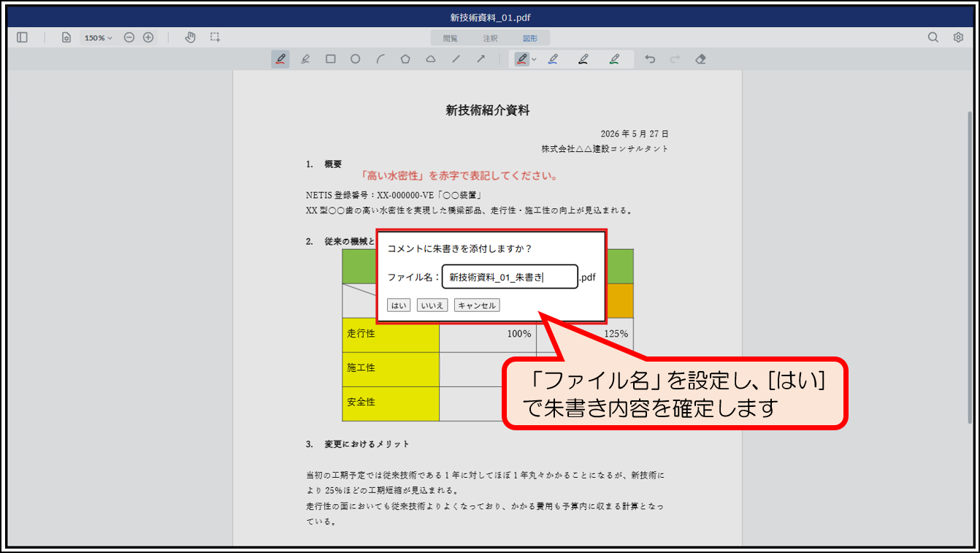
Task: Select the hand pan tool
Action: pyautogui.click(x=190, y=37)
